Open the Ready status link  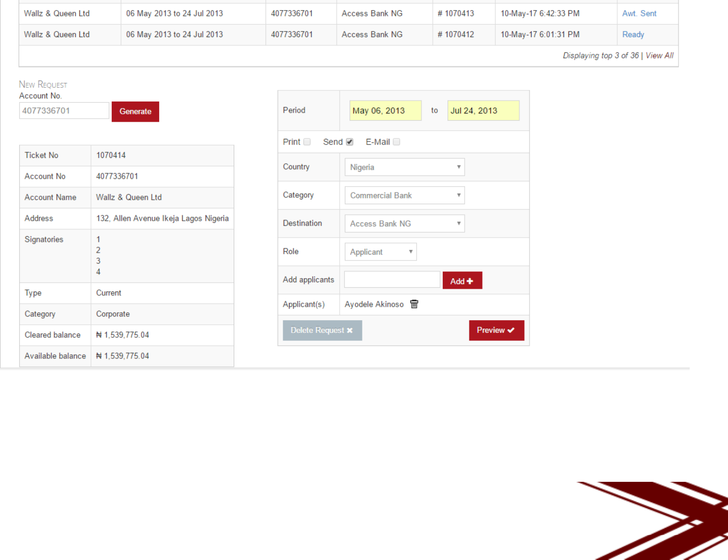(633, 35)
